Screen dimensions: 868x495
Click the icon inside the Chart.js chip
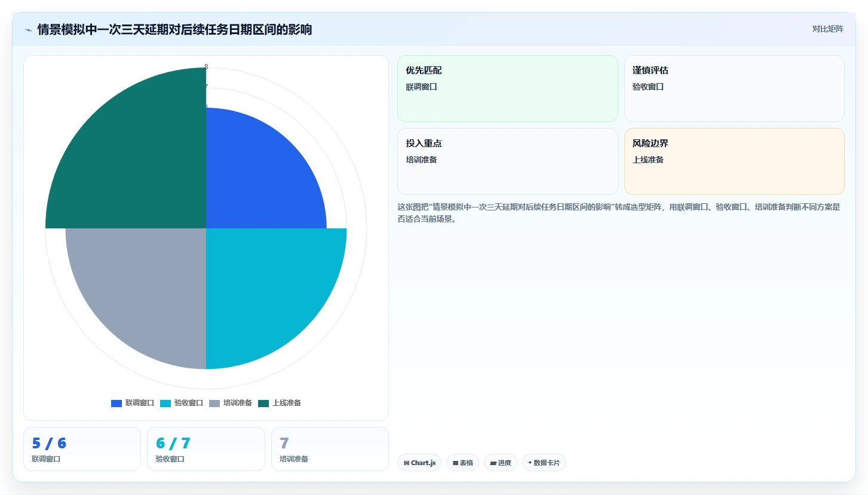click(407, 463)
